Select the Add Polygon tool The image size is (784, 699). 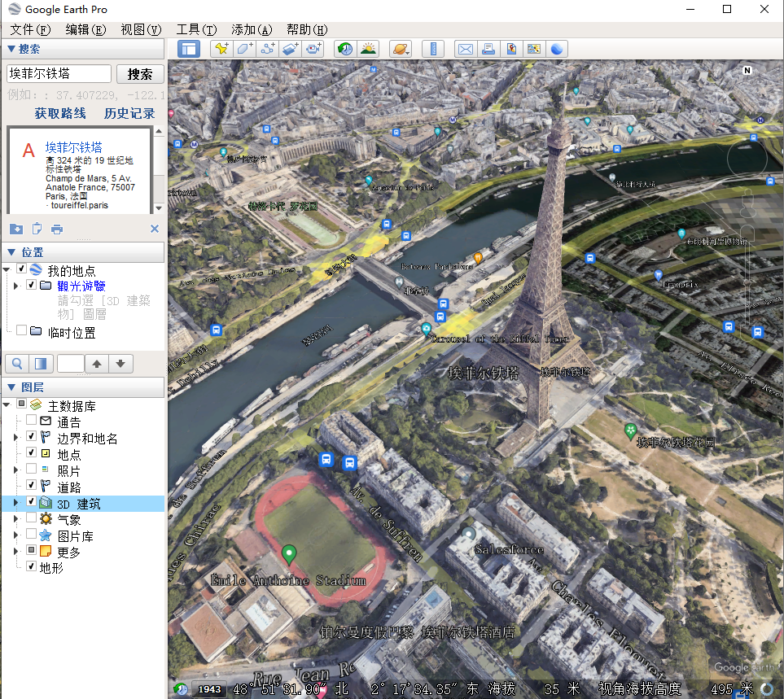coord(244,49)
